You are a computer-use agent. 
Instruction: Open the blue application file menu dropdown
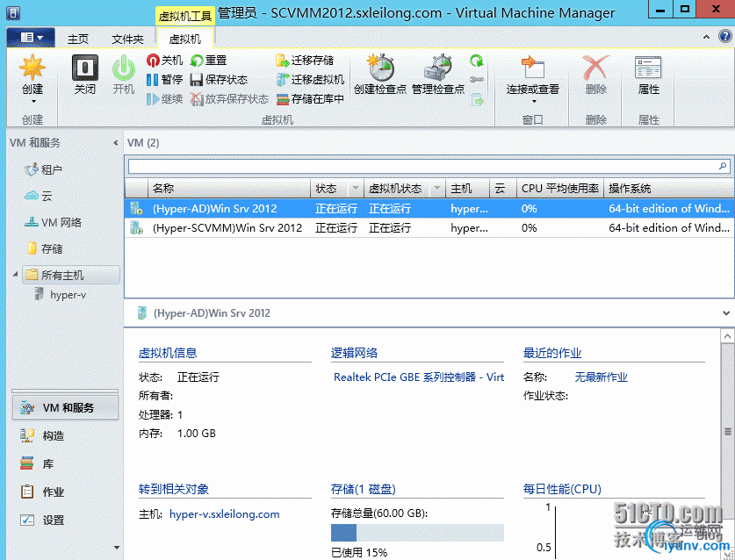31,37
